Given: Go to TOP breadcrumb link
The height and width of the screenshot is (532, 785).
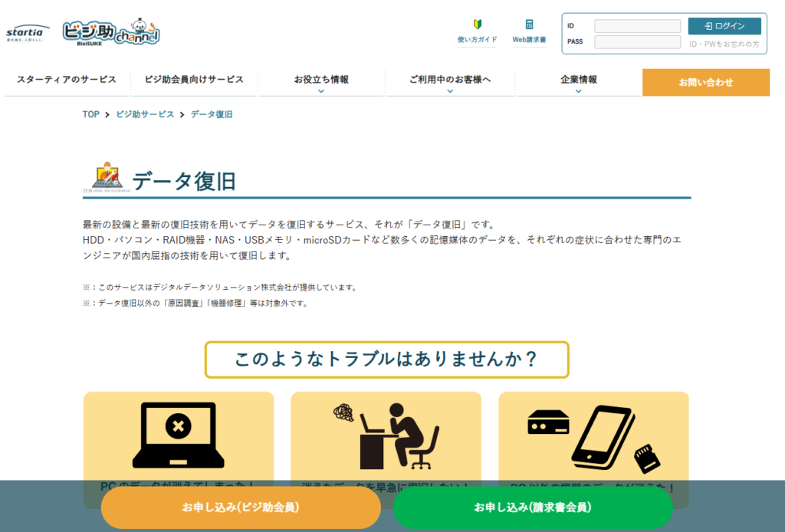Looking at the screenshot, I should 90,114.
